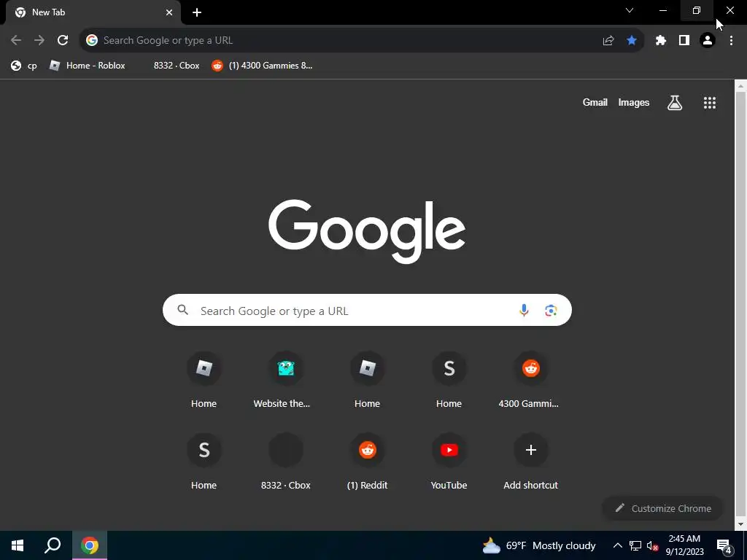Expand the hidden system tray icons chevron
The width and height of the screenshot is (747, 560).
617,545
